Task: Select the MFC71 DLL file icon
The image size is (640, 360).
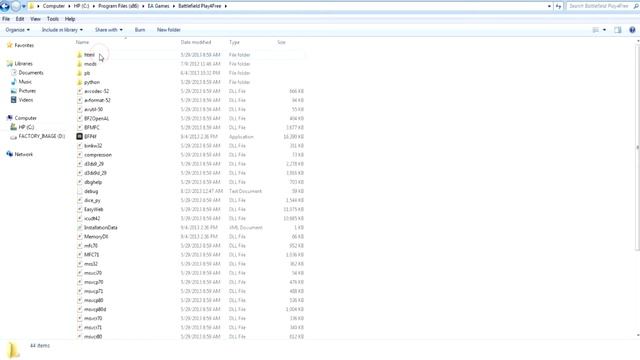Action: point(80,255)
